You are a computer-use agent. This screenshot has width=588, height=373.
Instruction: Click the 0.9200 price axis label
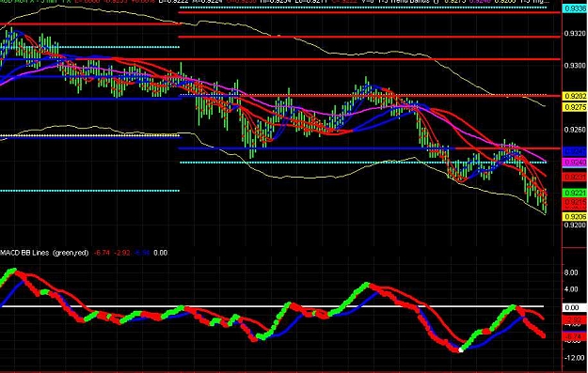(575, 225)
